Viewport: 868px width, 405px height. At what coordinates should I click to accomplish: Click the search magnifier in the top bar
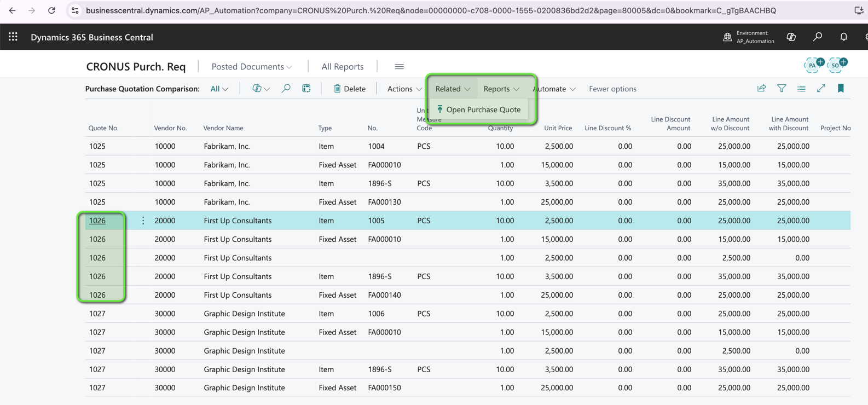(817, 37)
